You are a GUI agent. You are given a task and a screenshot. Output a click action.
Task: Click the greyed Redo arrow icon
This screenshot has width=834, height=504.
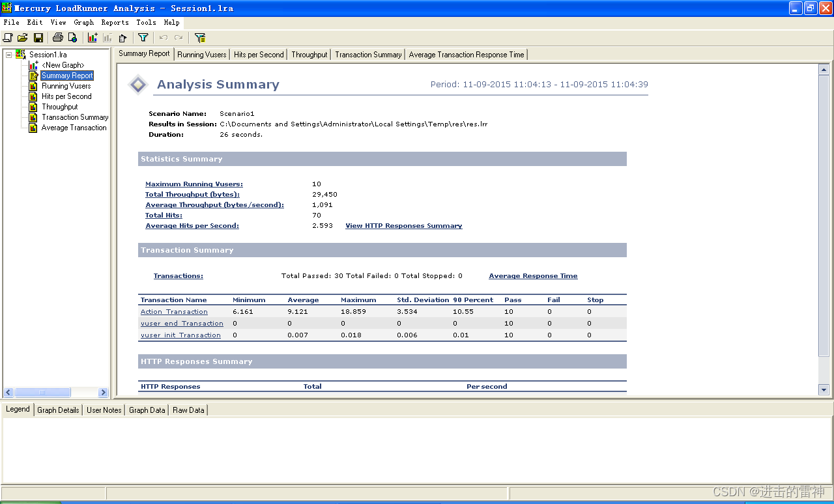[x=179, y=38]
